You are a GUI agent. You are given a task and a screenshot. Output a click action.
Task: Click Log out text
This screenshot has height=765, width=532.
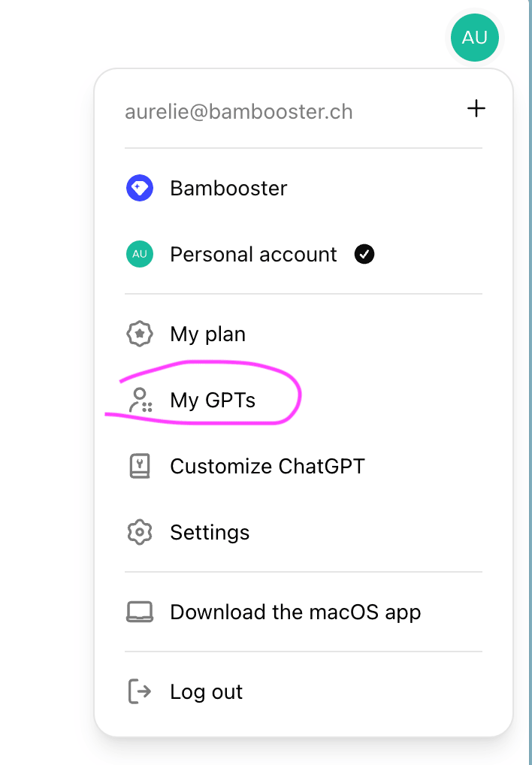(x=207, y=692)
